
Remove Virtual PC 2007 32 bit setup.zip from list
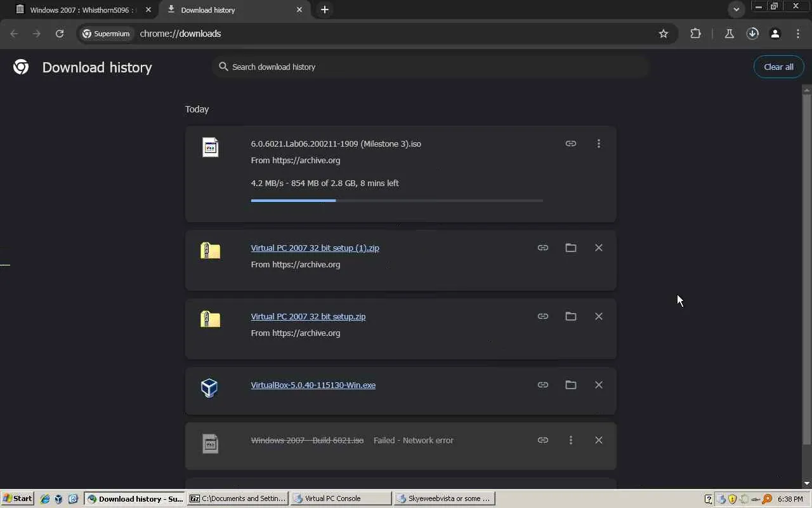click(x=599, y=316)
